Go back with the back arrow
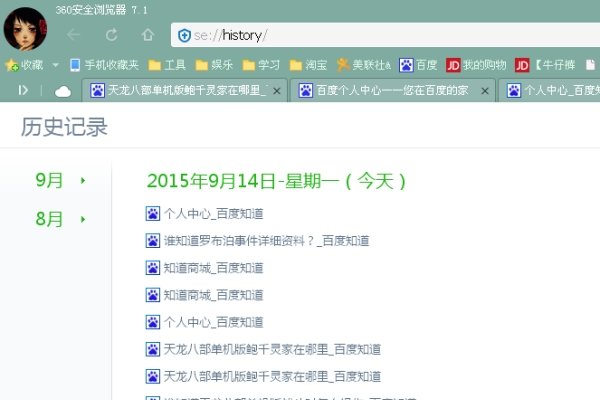Viewport: 600px width, 400px height. [73, 35]
